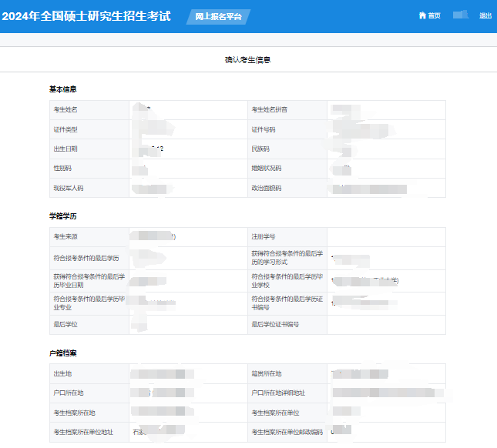Click the 考生姓名 field label
The width and height of the screenshot is (497, 448).
[x=65, y=110]
